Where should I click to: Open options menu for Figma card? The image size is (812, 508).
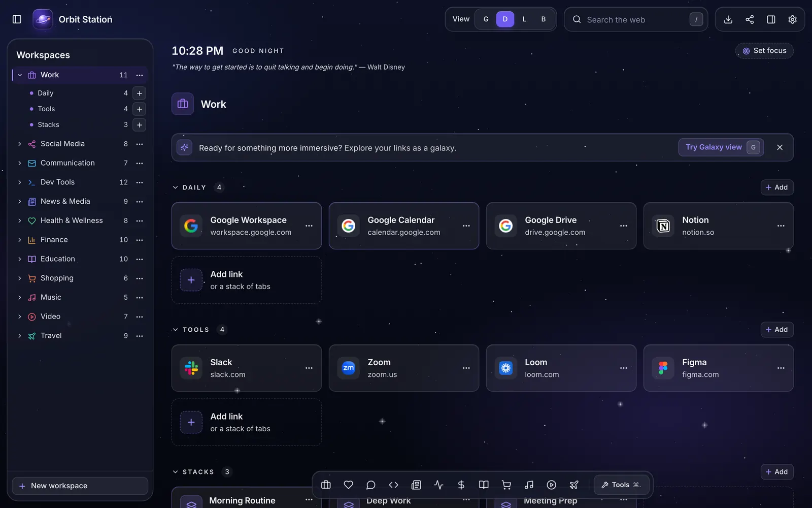click(781, 368)
